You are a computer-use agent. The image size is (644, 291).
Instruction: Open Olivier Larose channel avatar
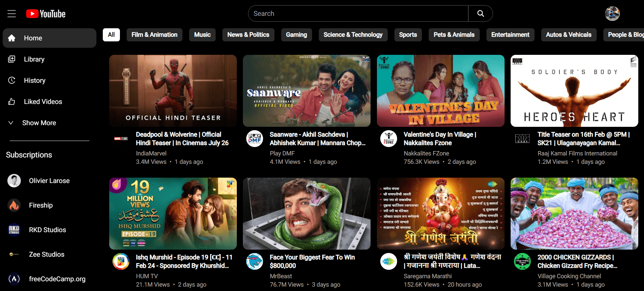[x=14, y=181]
